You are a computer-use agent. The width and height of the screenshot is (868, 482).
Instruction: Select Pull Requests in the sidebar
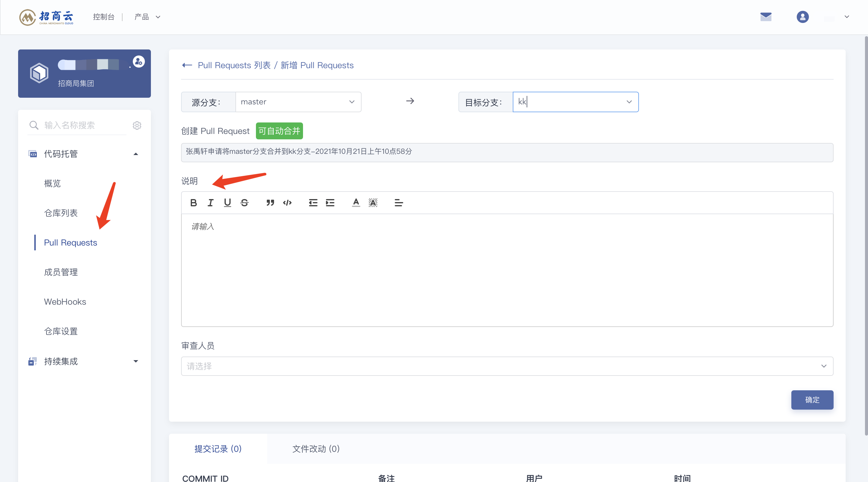[70, 243]
